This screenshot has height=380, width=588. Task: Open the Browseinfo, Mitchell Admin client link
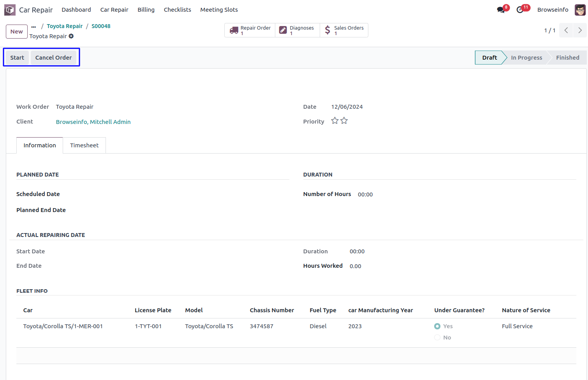tap(93, 122)
